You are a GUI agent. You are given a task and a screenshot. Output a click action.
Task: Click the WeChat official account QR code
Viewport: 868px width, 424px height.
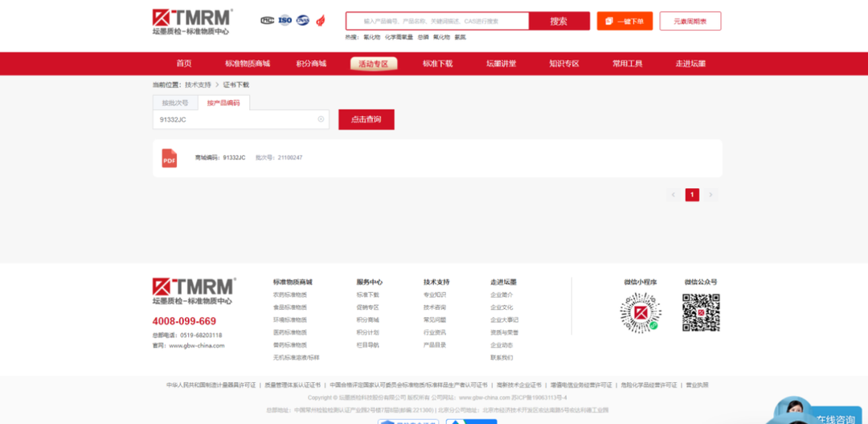click(x=701, y=313)
